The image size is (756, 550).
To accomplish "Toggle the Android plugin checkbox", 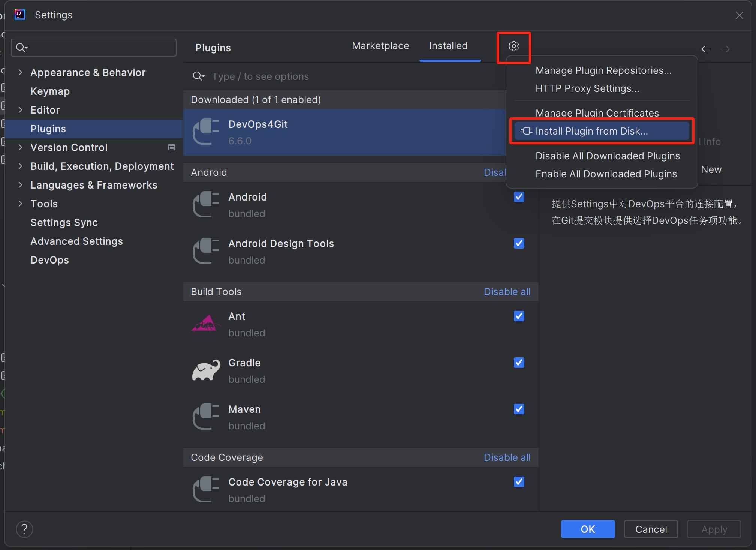I will [x=519, y=196].
